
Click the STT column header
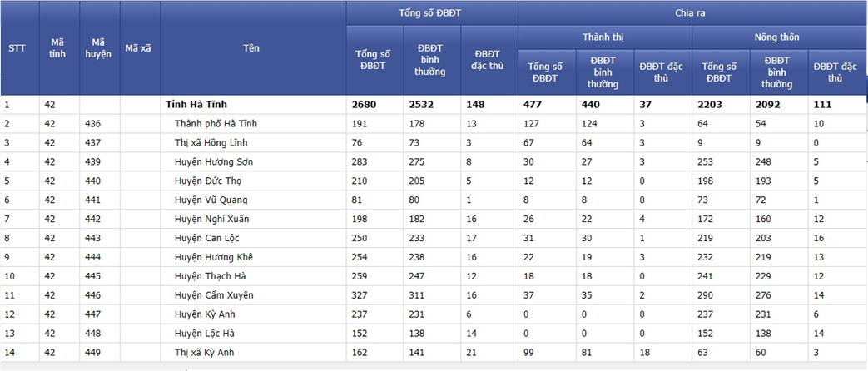(17, 48)
